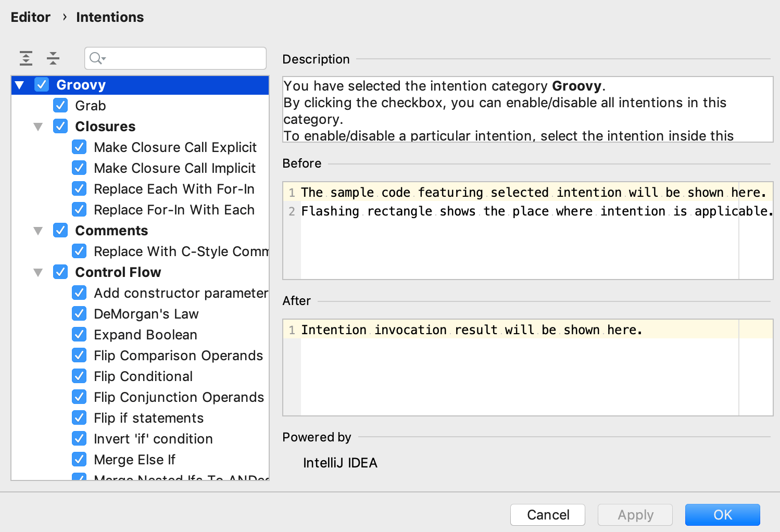Uncheck the Groovy category checkbox
This screenshot has width=780, height=532.
tap(42, 84)
